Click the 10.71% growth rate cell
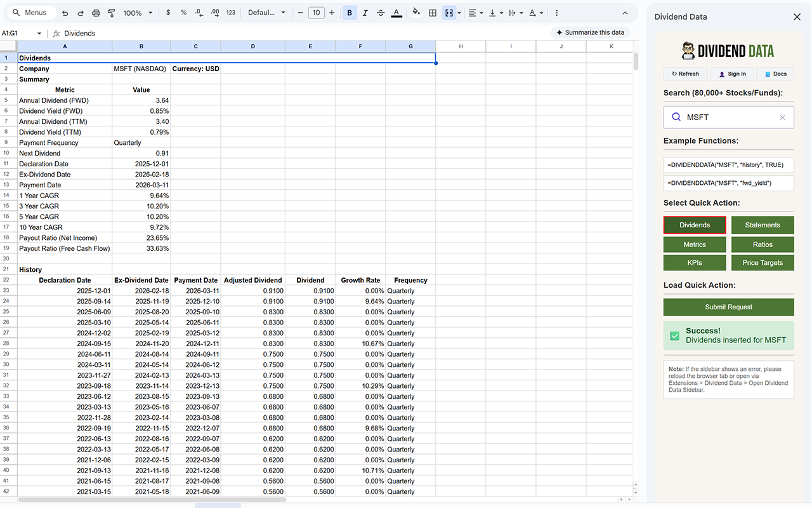 pyautogui.click(x=360, y=471)
